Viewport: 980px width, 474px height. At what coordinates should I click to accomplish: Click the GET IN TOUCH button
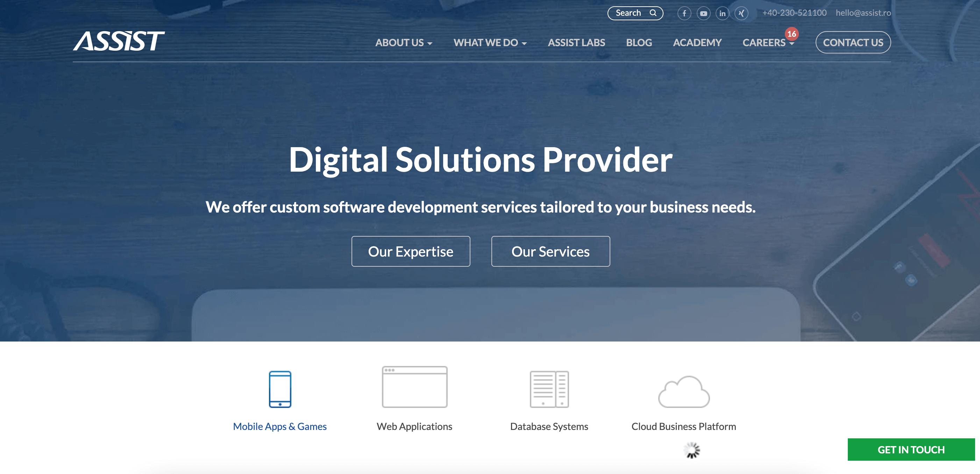[x=912, y=449]
